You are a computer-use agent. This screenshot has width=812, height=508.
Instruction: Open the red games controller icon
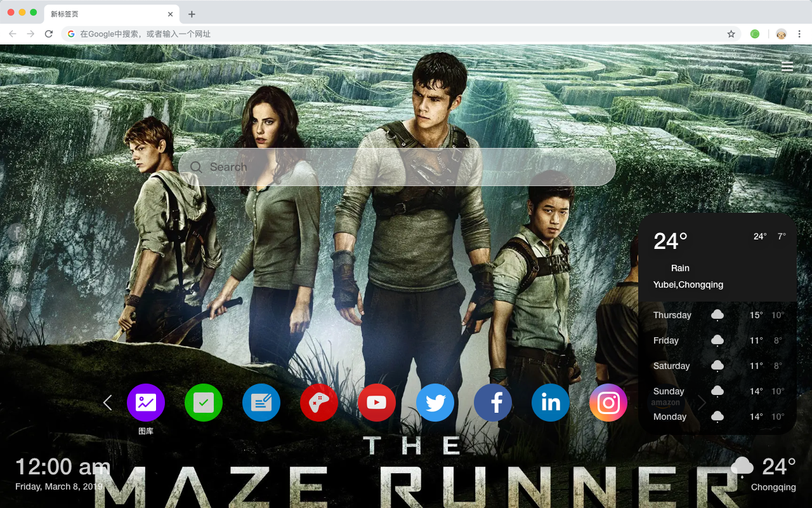pyautogui.click(x=319, y=403)
